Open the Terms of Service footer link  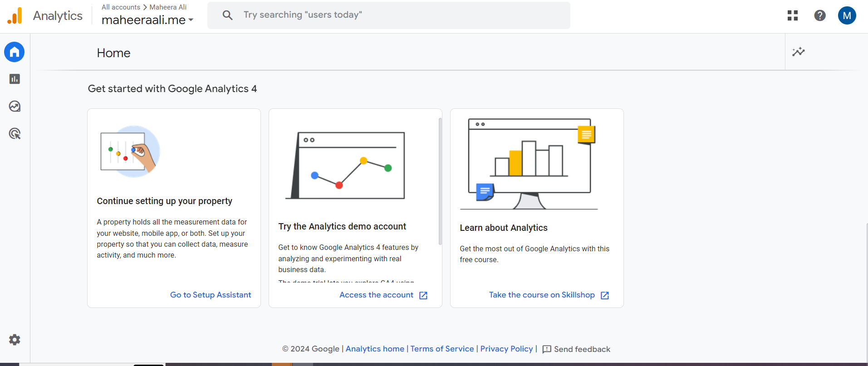441,349
